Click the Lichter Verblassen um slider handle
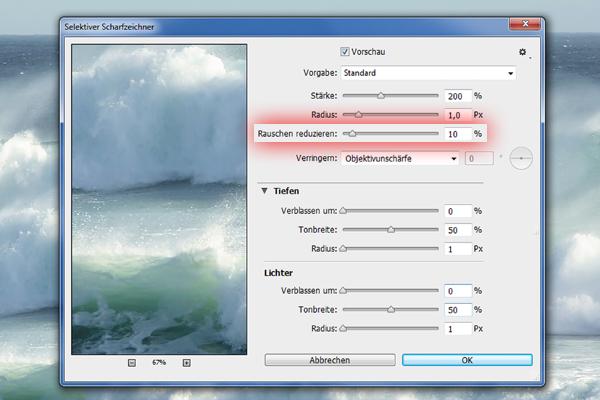The image size is (600, 400). point(343,291)
